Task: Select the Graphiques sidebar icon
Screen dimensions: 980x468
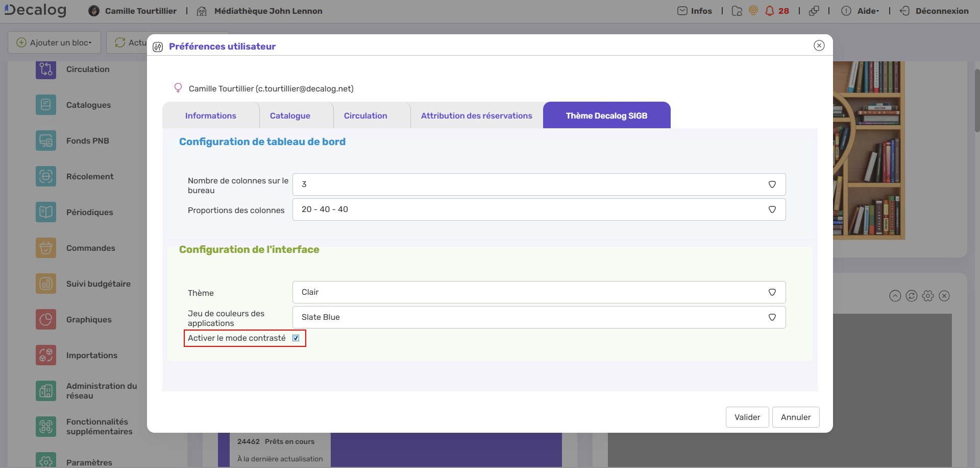Action: (45, 319)
